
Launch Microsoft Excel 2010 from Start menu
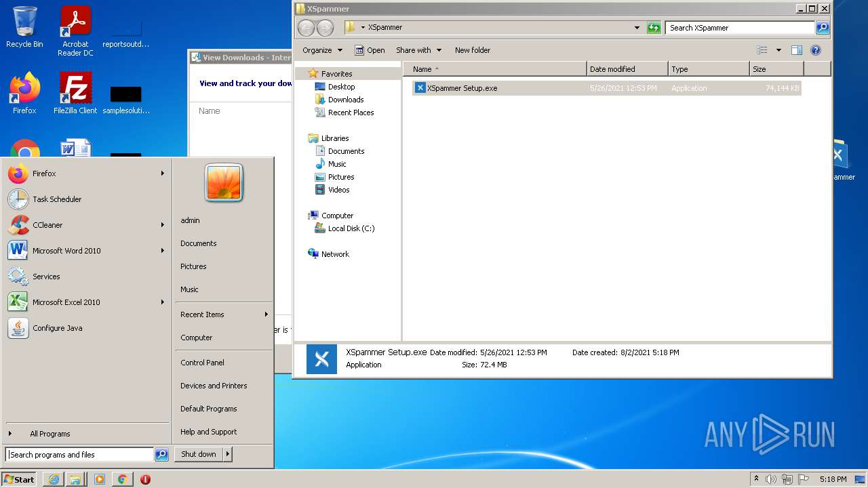tap(85, 302)
